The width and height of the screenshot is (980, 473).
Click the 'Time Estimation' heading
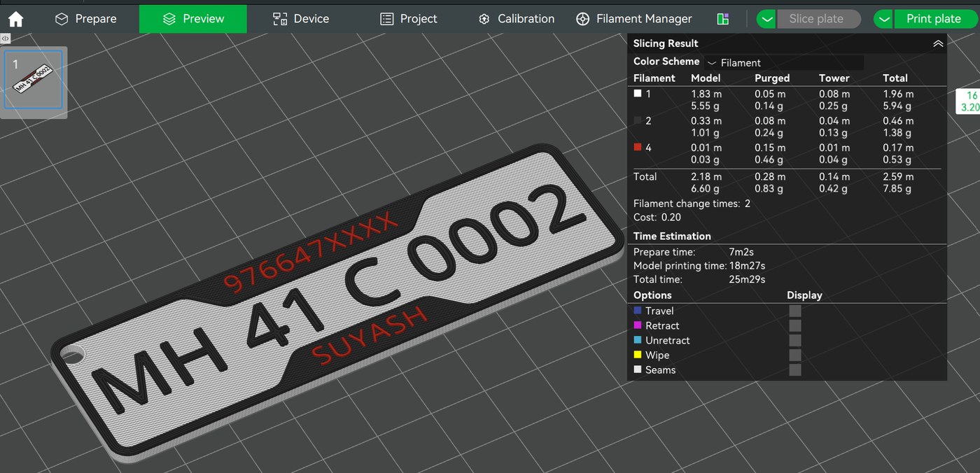(672, 236)
